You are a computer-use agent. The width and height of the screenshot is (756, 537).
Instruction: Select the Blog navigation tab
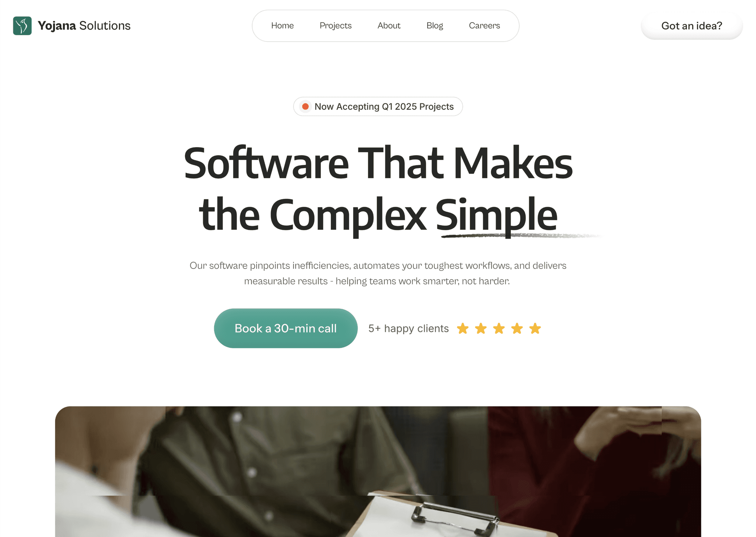point(434,25)
